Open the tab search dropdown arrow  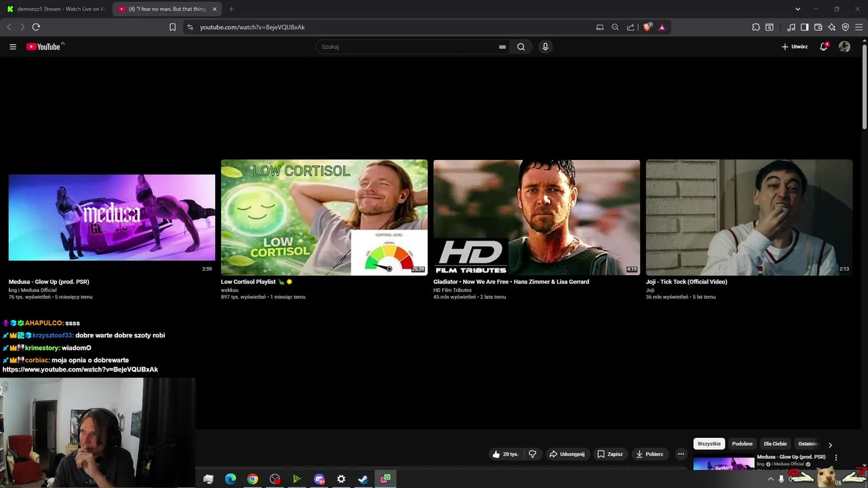pos(797,9)
